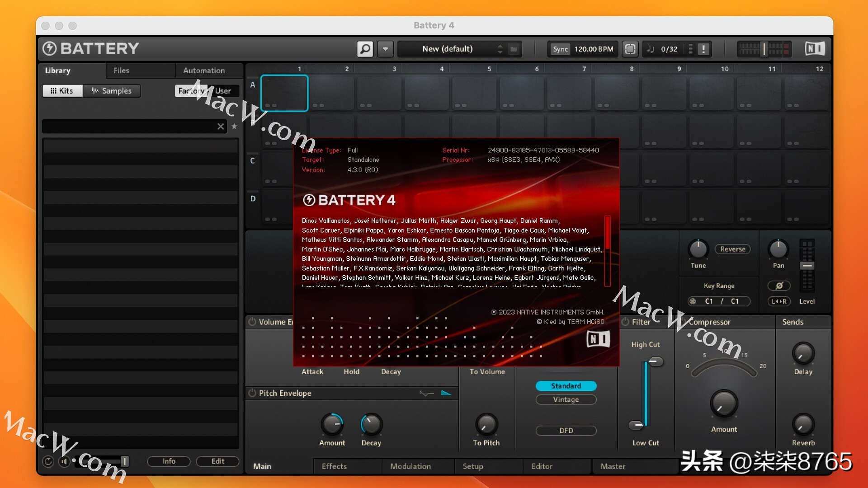
Task: Click the Edit button below the browser
Action: tap(217, 461)
